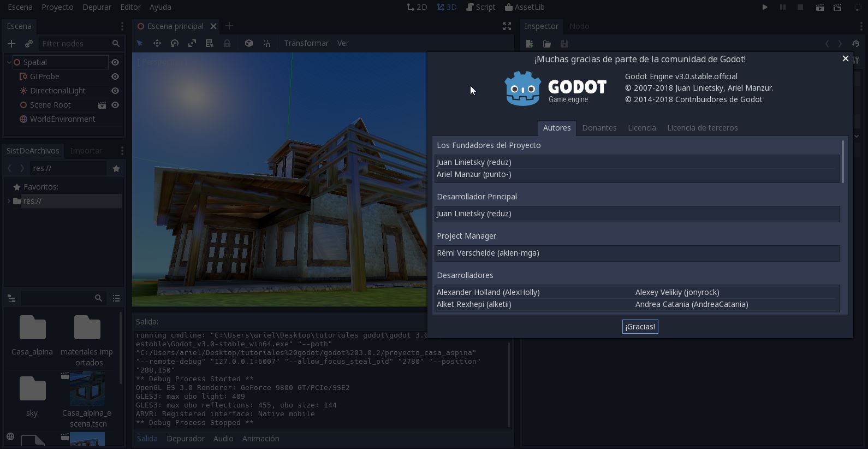
Task: Activate the Move Mode tool
Action: tap(157, 43)
